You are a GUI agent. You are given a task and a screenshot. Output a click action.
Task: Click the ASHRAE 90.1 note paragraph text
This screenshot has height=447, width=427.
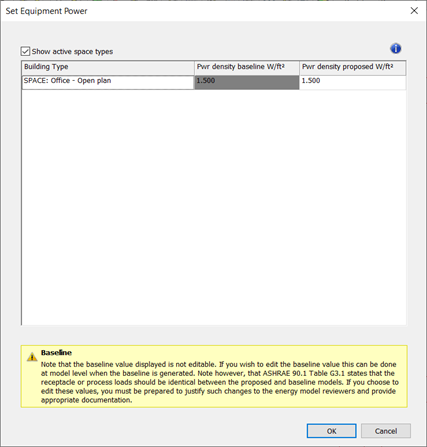(220, 382)
